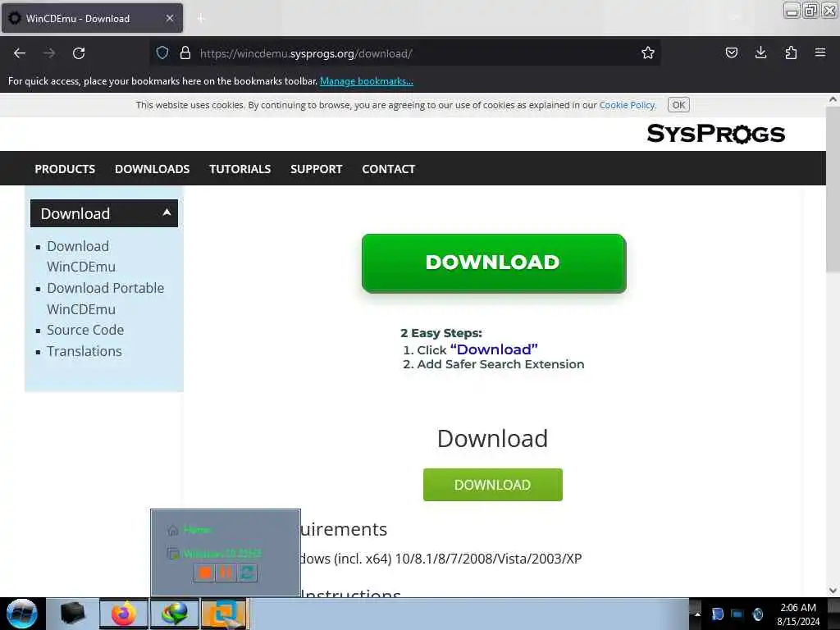Viewport: 840px width, 630px height.
Task: Open the Firefox downloads panel icon
Action: point(760,52)
